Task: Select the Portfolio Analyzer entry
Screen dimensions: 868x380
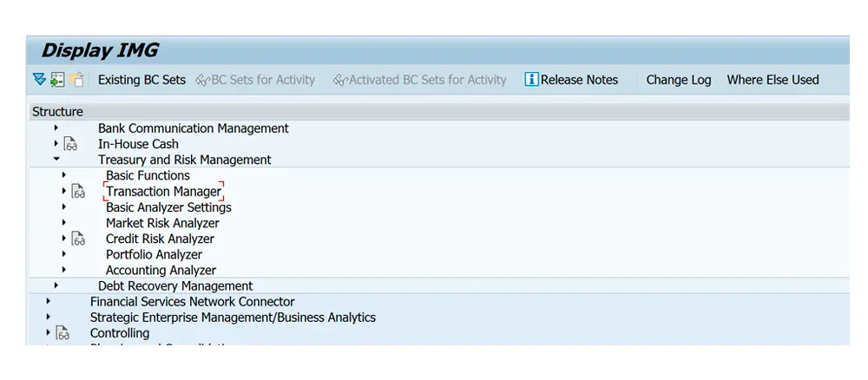Action: (154, 255)
